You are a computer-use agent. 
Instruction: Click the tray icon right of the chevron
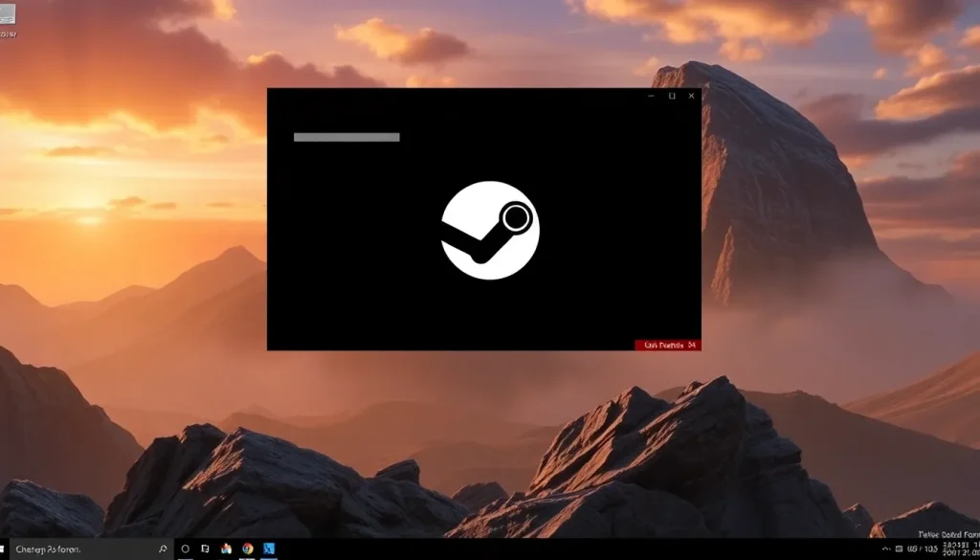pos(898,549)
